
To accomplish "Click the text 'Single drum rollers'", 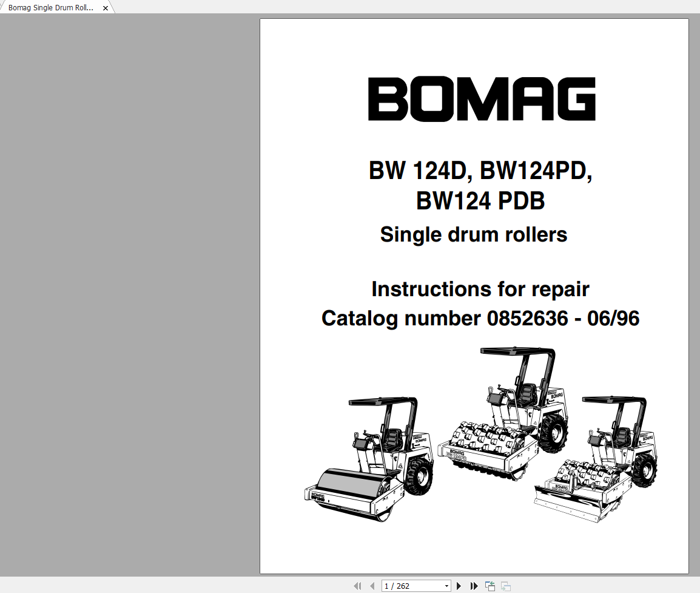I will [474, 234].
